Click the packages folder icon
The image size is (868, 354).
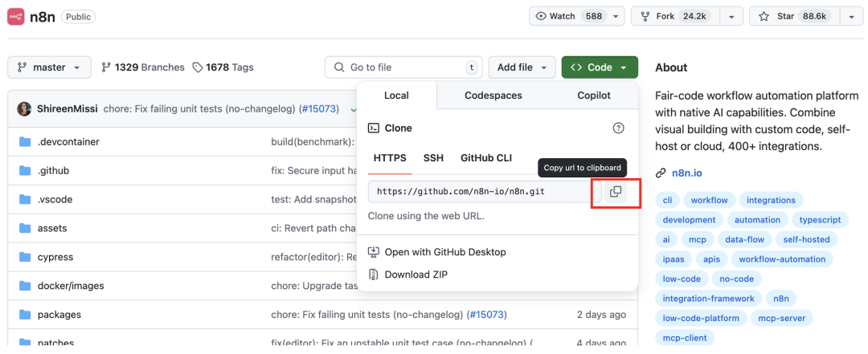[24, 315]
